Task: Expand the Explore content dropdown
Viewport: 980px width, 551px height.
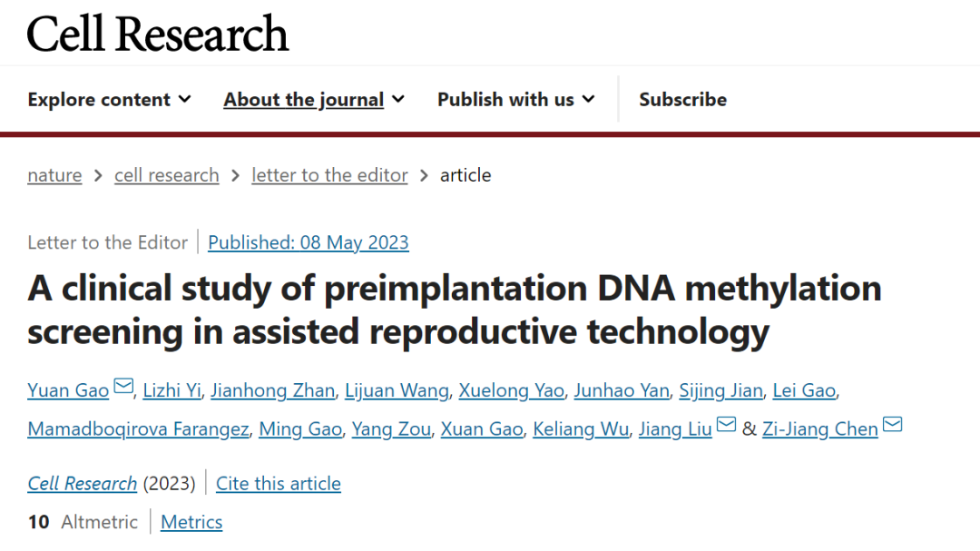Action: click(x=110, y=100)
